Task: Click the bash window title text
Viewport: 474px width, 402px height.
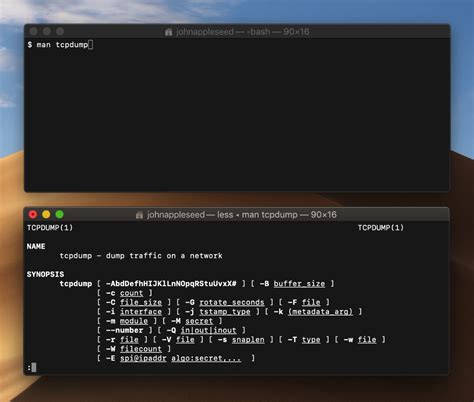Action: [243, 32]
